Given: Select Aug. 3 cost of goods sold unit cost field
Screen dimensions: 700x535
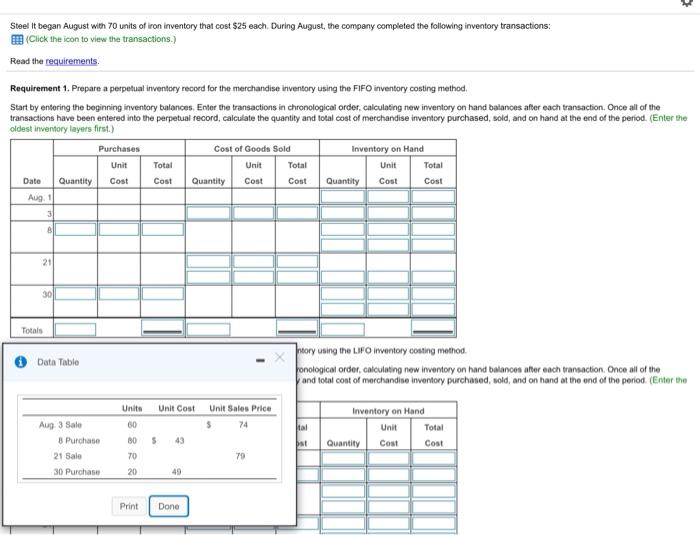Looking at the screenshot, I should coord(253,213).
